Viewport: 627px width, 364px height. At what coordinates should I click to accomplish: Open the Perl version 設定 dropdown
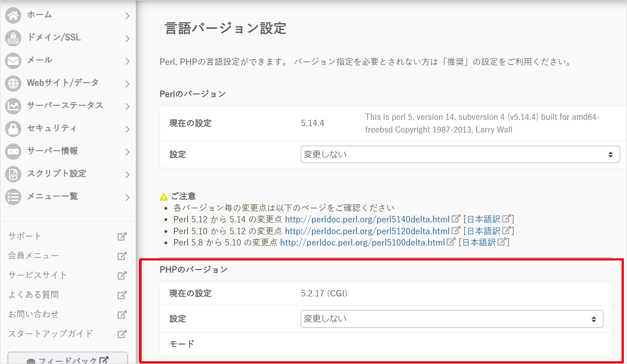(460, 154)
